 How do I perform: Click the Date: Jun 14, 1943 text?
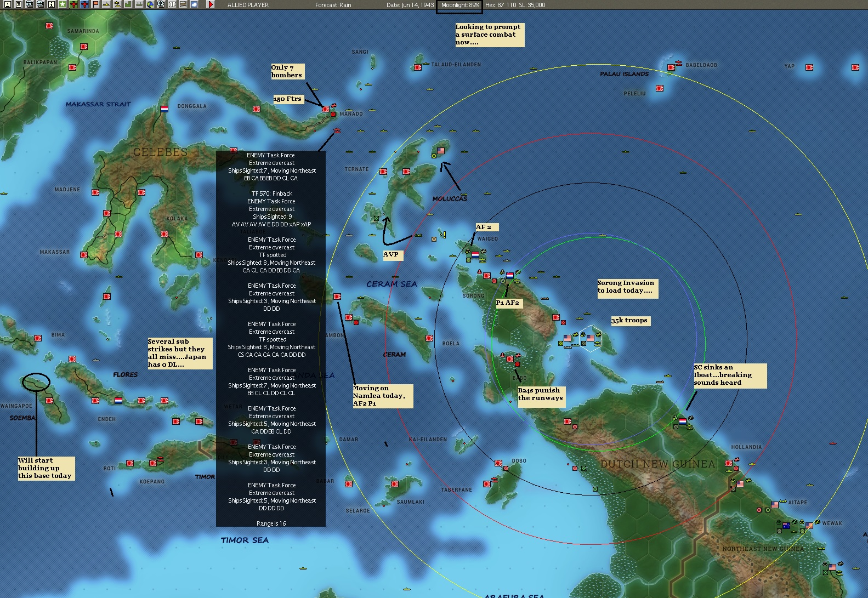coord(410,5)
